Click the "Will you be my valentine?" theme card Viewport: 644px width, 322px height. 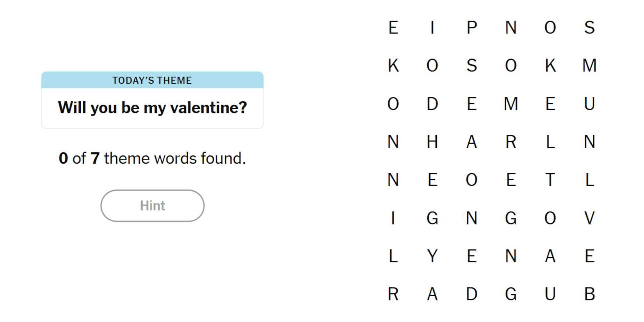[152, 100]
